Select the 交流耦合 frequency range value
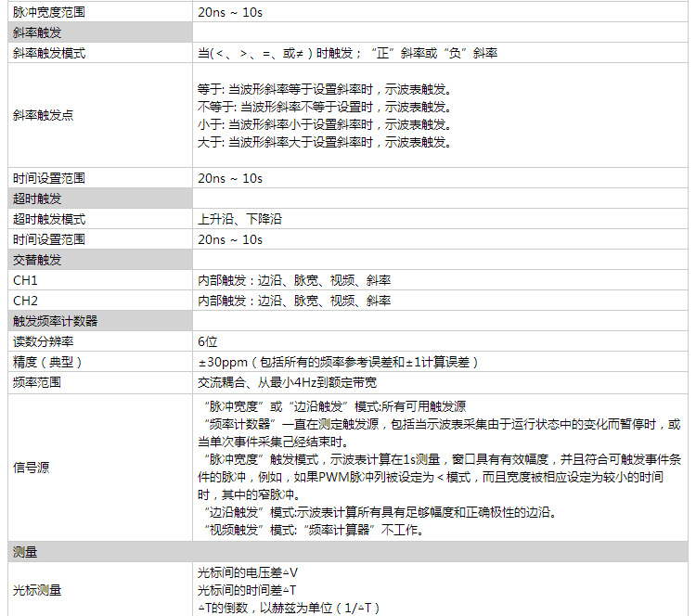Screen dimensions: 696x616 287,382
